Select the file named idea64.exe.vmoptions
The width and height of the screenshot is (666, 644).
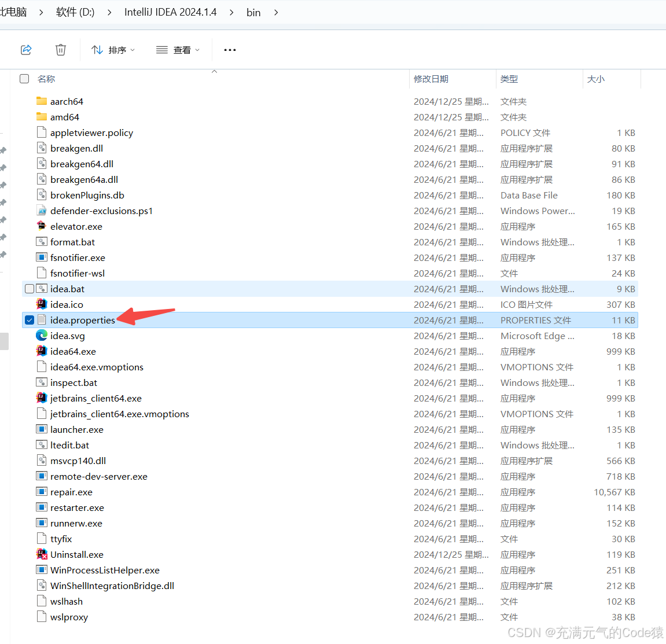coord(97,367)
